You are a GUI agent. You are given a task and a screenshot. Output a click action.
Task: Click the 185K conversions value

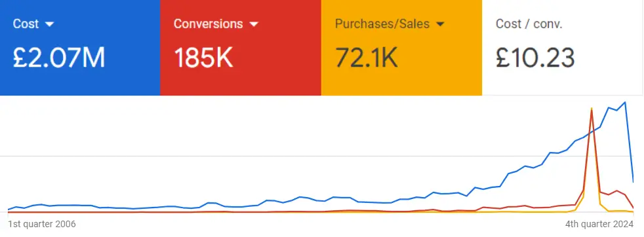pos(203,58)
